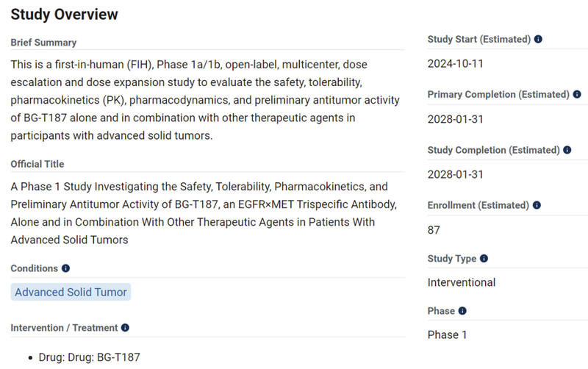Click the info icon next to Study Completion (Estimated)

click(567, 150)
